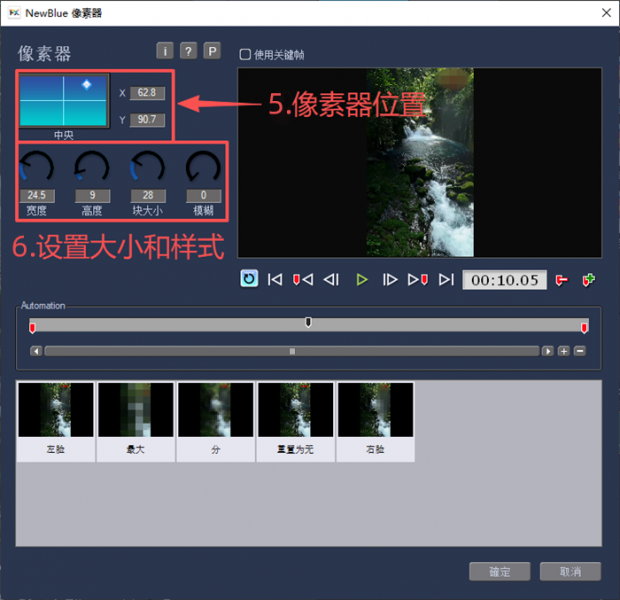Remove keyframe with the red minus icon

[x=561, y=280]
